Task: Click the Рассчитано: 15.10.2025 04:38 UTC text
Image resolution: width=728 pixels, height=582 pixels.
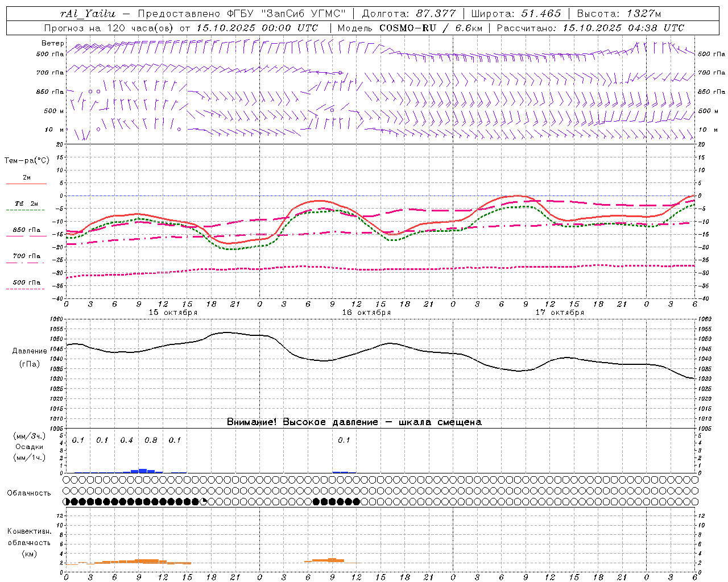Action: (x=590, y=28)
